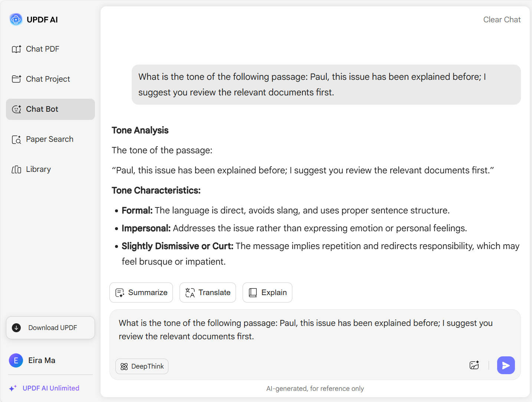The height and width of the screenshot is (402, 532).
Task: Open the Chat PDF section
Action: [x=42, y=49]
